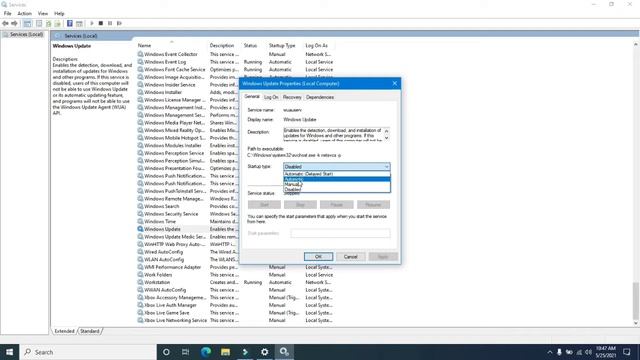Click the services list vertical scrollbar thumb

click(x=636, y=300)
